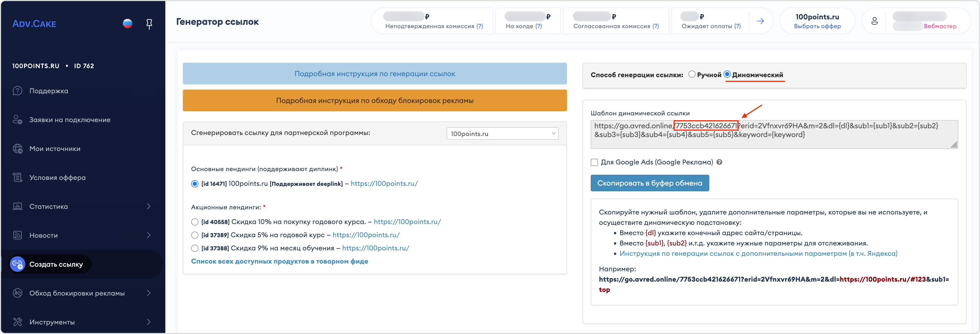The height and width of the screenshot is (334, 980).
Task: Click the My Sources globe icon
Action: (x=18, y=149)
